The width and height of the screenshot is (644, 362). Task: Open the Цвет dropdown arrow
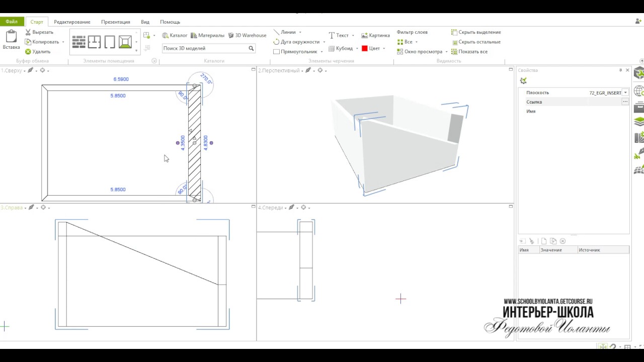(x=384, y=49)
